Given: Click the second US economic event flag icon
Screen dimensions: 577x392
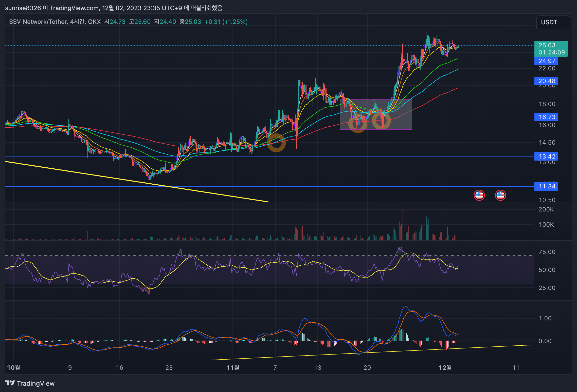Looking at the screenshot, I should point(500,195).
